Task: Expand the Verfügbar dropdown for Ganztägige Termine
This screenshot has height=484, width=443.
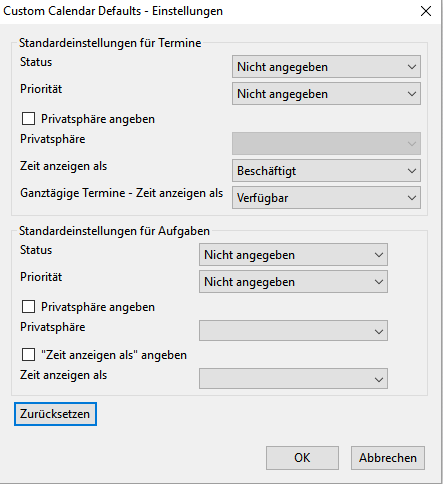Action: (x=326, y=198)
